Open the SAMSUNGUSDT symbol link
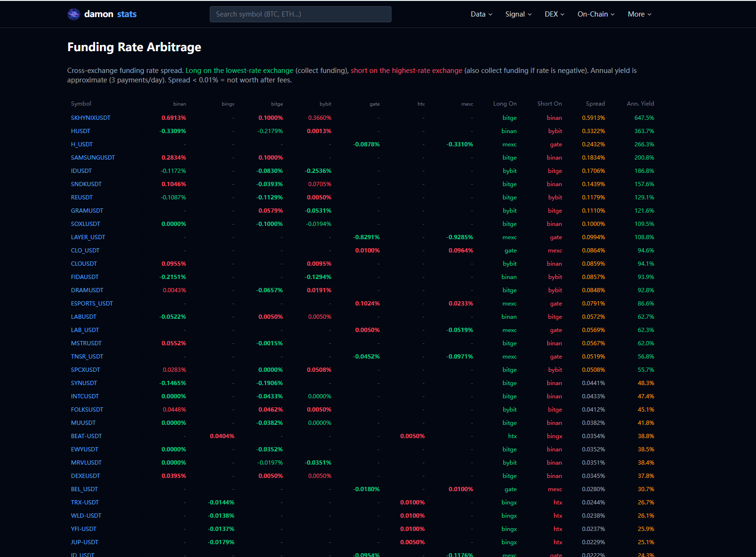The width and height of the screenshot is (756, 557). (x=93, y=158)
